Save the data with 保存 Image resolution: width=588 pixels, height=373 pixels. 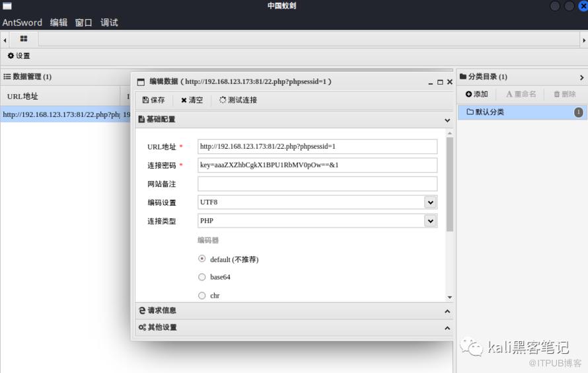click(x=154, y=100)
